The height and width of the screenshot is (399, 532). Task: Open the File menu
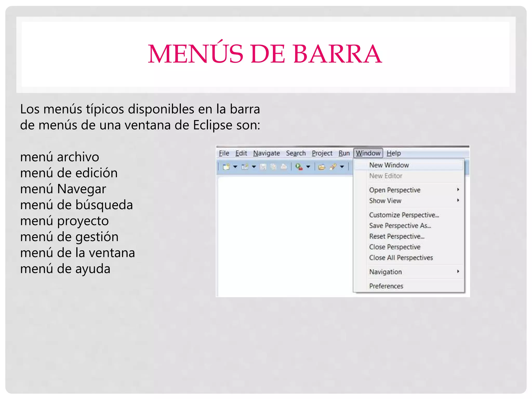pyautogui.click(x=224, y=153)
